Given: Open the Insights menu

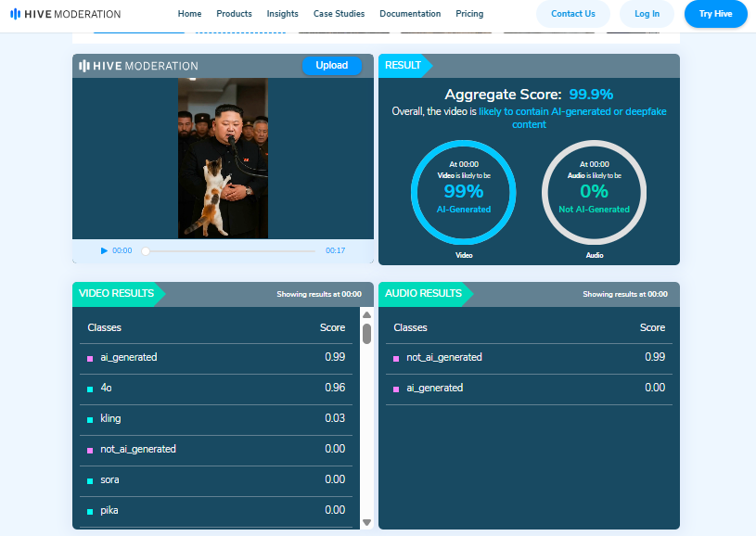Looking at the screenshot, I should pos(283,14).
